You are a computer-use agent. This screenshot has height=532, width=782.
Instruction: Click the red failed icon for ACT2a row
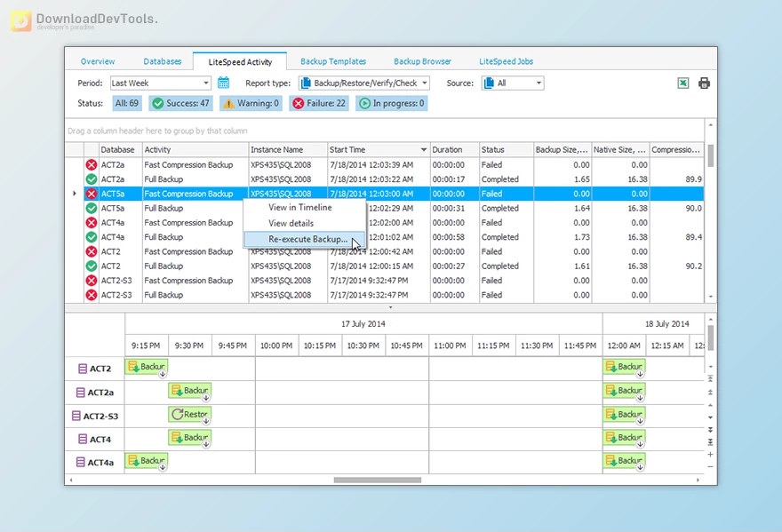point(91,165)
